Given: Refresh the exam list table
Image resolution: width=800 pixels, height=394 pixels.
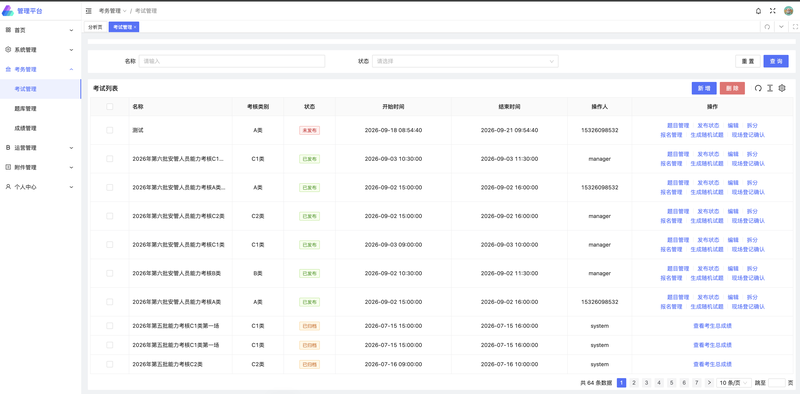Looking at the screenshot, I should (758, 88).
